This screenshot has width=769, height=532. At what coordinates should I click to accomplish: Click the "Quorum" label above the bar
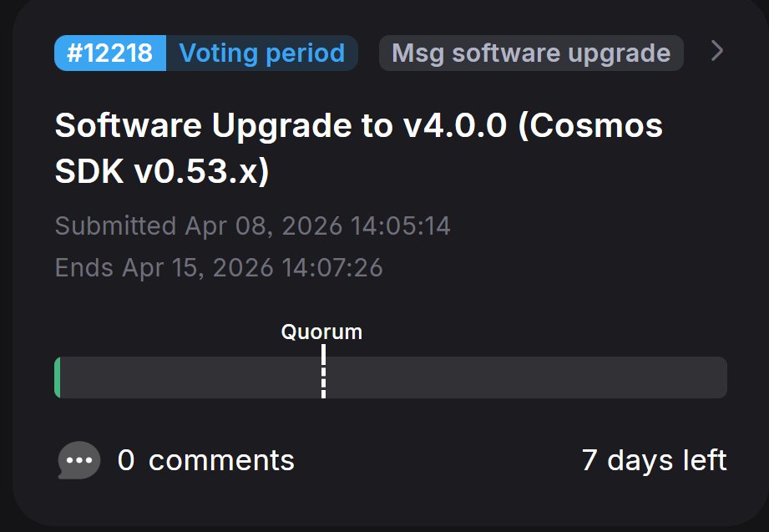pos(321,332)
